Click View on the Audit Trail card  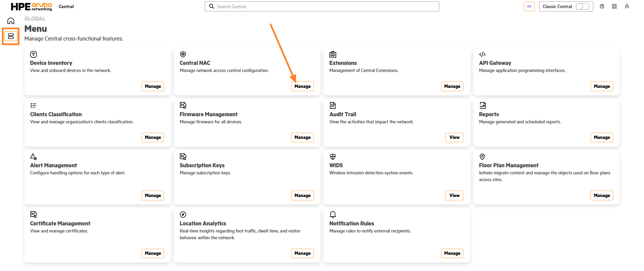pyautogui.click(x=454, y=138)
